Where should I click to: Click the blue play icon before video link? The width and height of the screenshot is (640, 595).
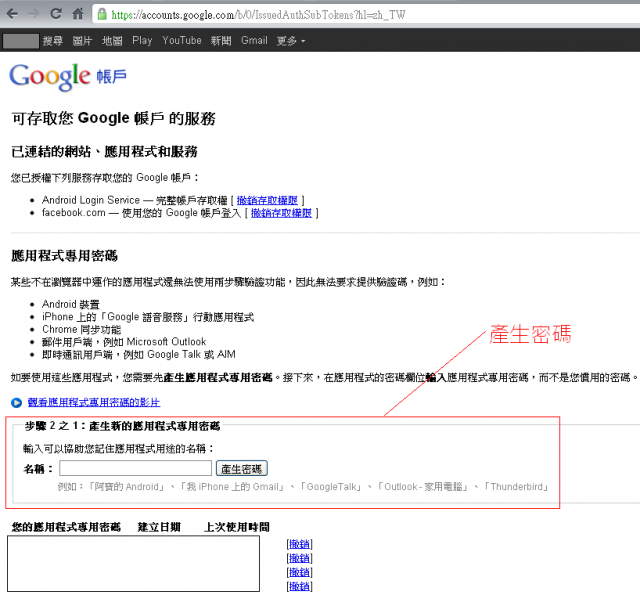pyautogui.click(x=16, y=403)
